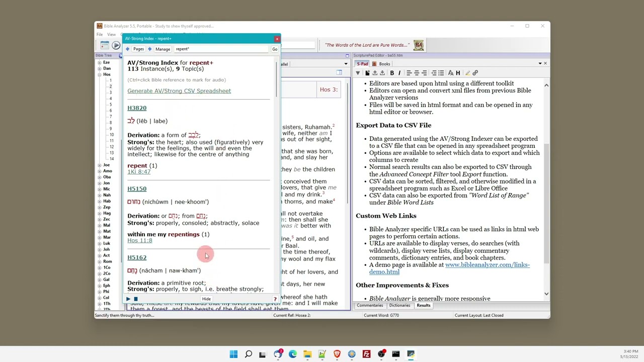Switch to the Results tab
The image size is (644, 362).
(x=424, y=306)
